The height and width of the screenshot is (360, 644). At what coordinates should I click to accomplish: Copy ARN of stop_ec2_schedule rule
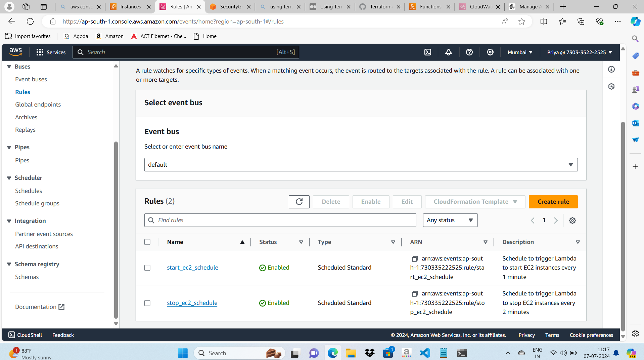[415, 293]
